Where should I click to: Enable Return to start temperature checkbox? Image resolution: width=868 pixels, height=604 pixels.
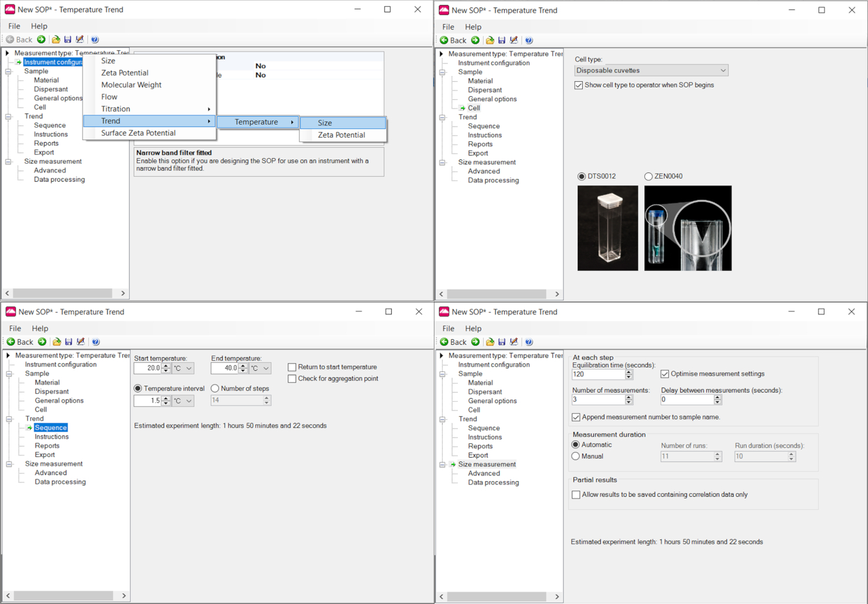pos(292,367)
